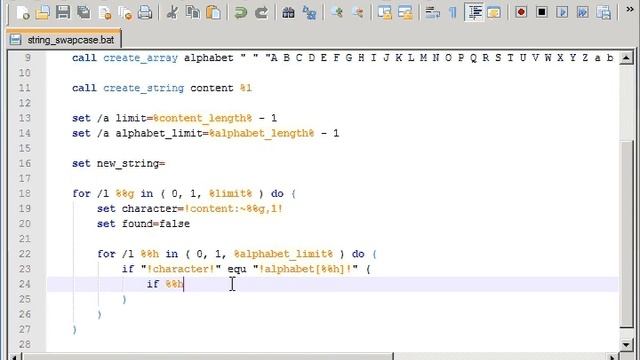The height and width of the screenshot is (360, 640).
Task: Click on 'create_array' in line 9
Action: (x=140, y=58)
